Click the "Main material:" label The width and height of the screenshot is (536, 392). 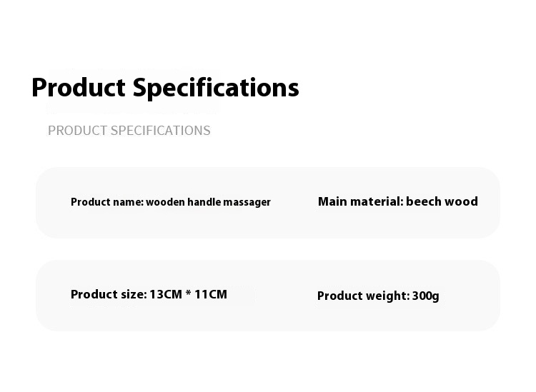pos(360,201)
